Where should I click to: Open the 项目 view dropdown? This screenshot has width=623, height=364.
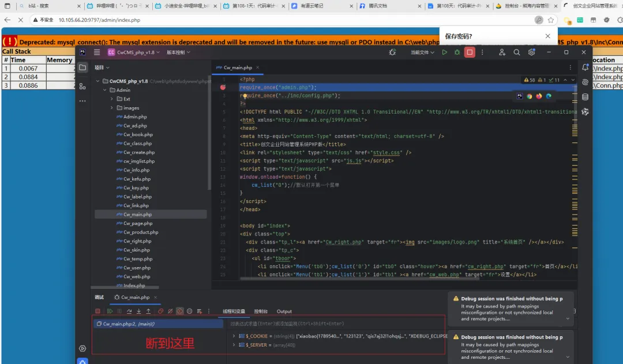pyautogui.click(x=102, y=67)
